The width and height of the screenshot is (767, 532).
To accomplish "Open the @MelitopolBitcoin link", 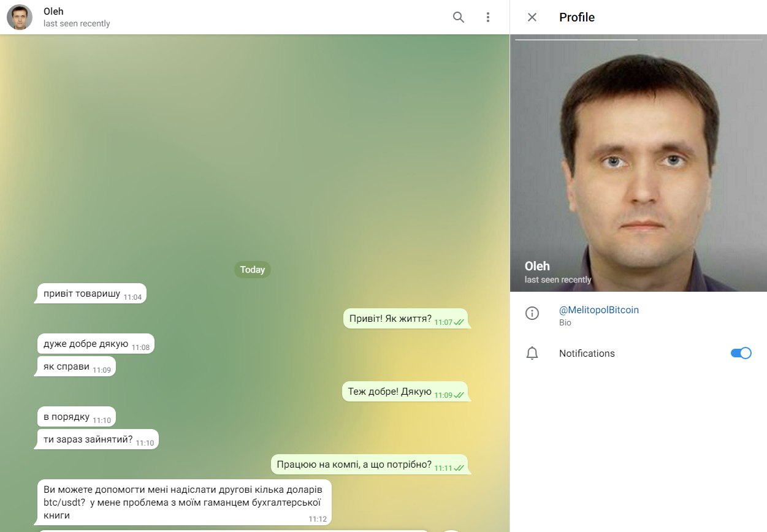I will [x=599, y=310].
